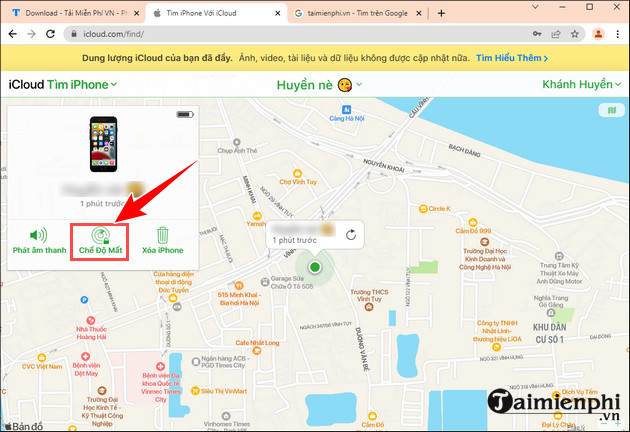Click Chợ Vĩnh Tuy map marker
Image resolution: width=630 pixels, height=432 pixels.
click(x=297, y=173)
